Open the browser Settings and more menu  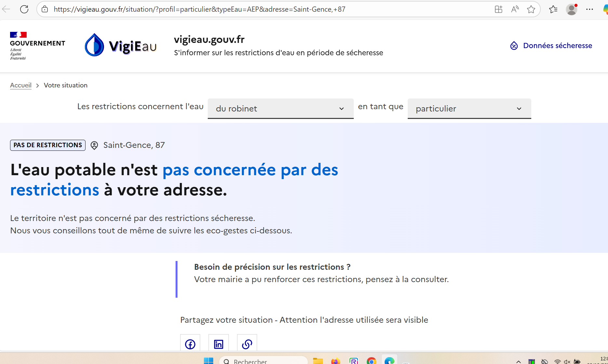click(589, 9)
